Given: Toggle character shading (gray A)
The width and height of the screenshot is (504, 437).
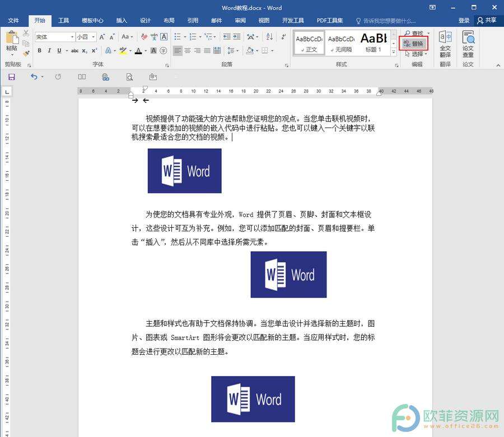Looking at the screenshot, I should point(153,51).
